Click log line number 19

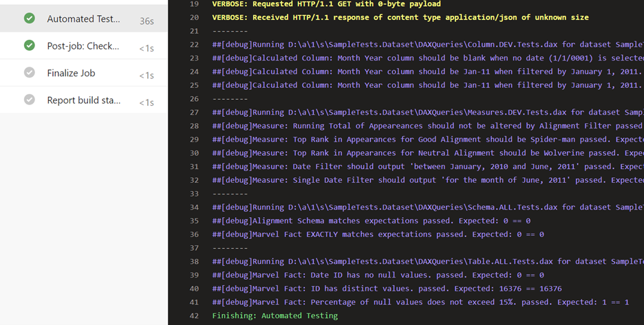coord(193,4)
